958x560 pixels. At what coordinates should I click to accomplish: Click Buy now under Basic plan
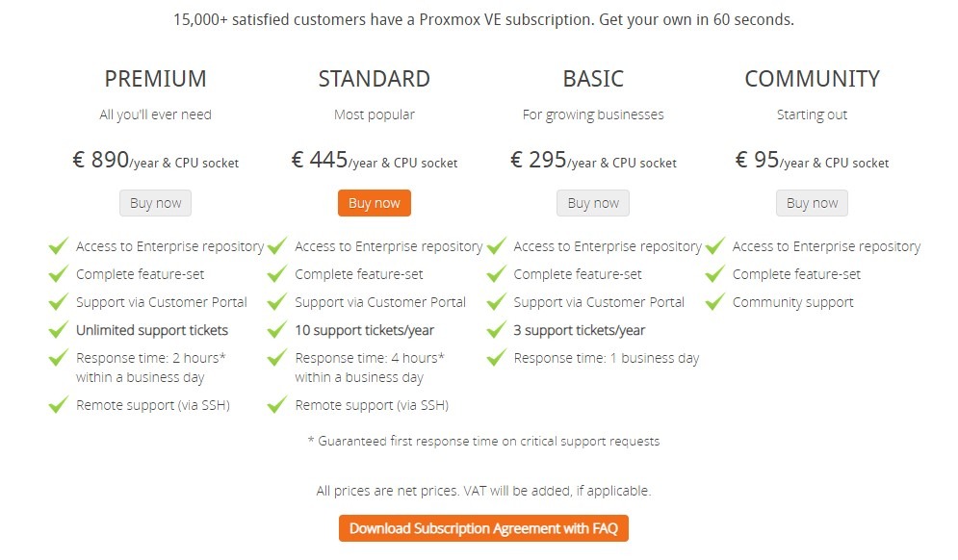click(593, 203)
